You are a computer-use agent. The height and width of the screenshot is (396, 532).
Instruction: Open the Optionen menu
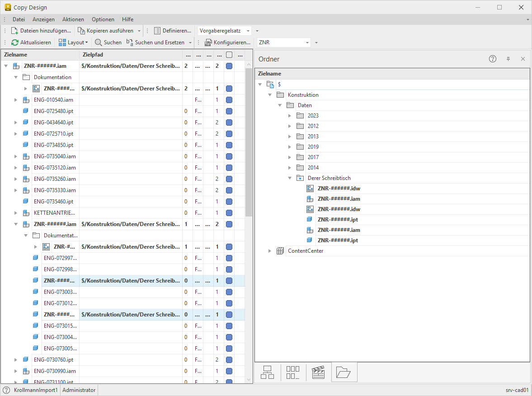(x=103, y=19)
